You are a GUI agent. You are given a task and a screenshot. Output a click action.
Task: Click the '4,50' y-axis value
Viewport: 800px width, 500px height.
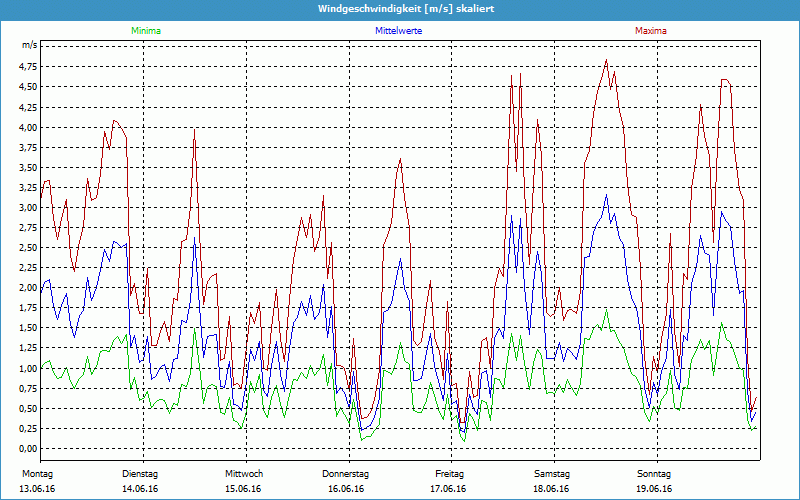coord(29,87)
